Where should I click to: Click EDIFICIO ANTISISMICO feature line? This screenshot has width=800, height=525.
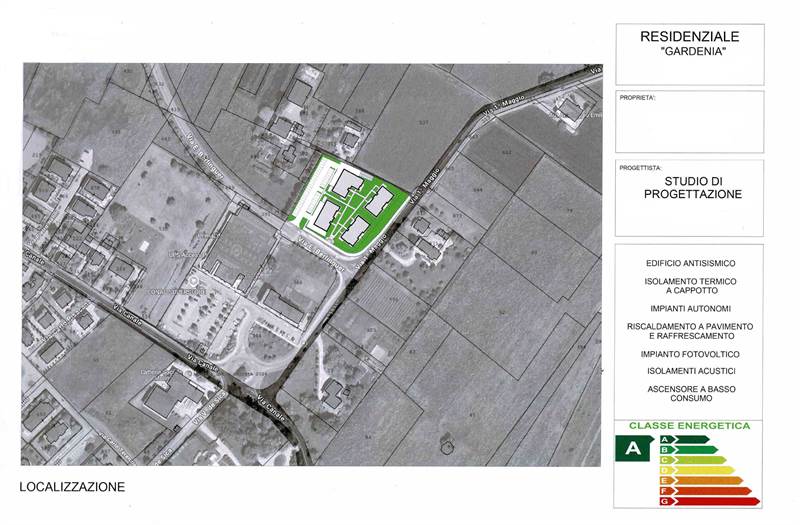point(690,263)
